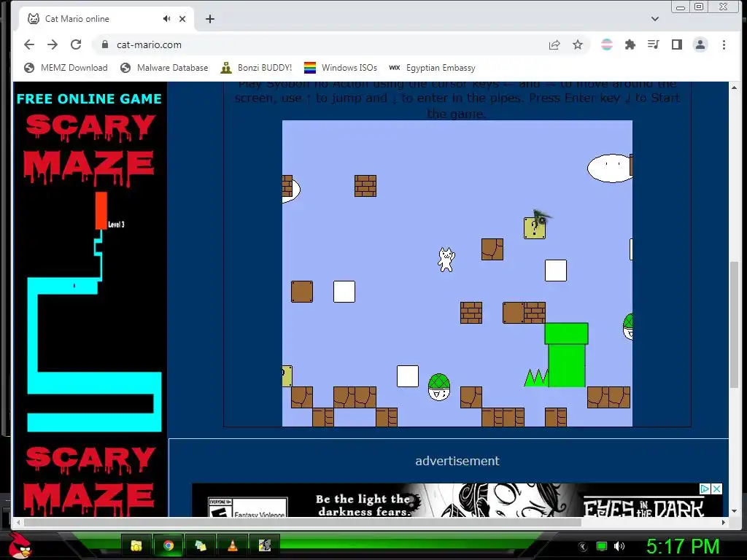
Task: Open the Angry Birds start button
Action: point(20,545)
